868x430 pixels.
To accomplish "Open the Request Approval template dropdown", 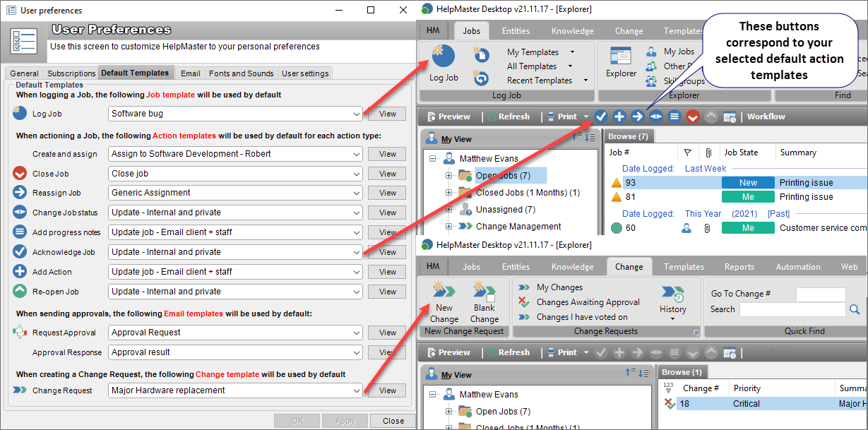I will pos(355,333).
